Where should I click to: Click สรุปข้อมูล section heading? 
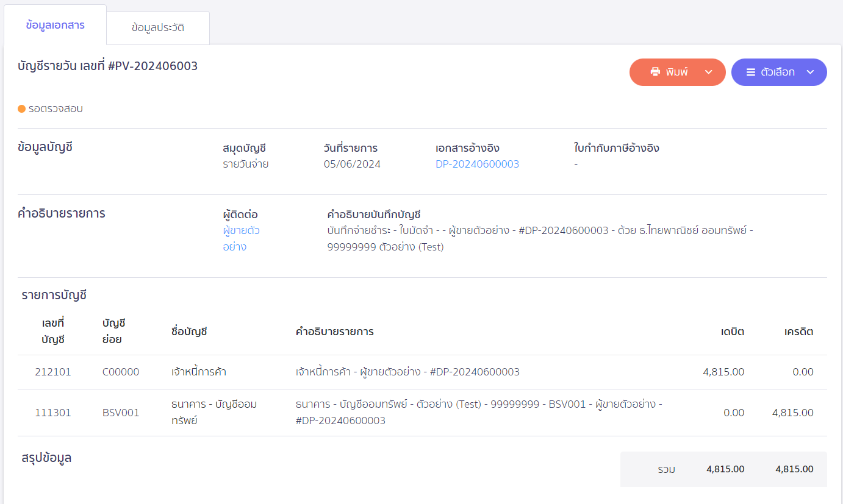coord(46,458)
